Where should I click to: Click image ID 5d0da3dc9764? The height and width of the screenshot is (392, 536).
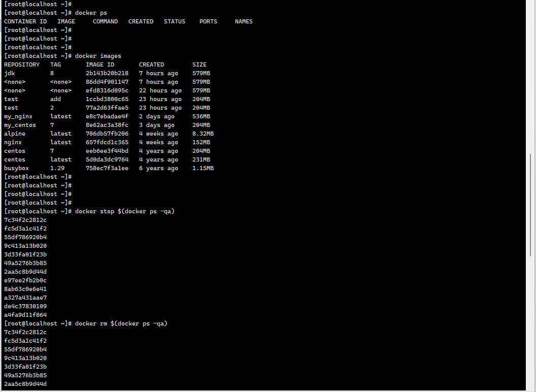click(107, 159)
